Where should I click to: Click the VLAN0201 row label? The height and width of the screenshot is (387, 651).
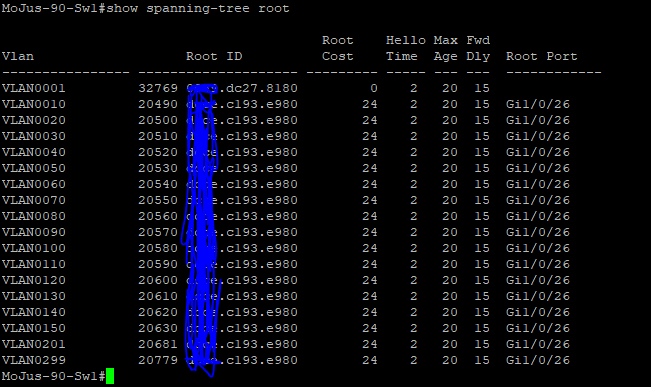click(x=34, y=344)
